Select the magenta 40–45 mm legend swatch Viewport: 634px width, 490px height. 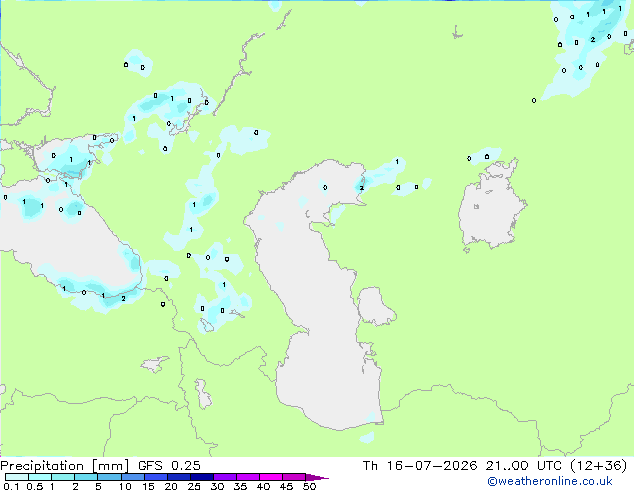click(x=271, y=477)
